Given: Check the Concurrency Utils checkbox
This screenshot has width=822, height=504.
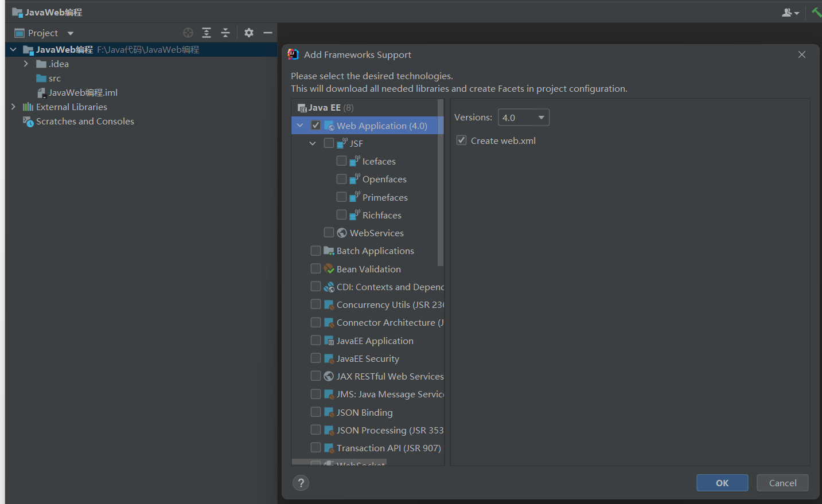Looking at the screenshot, I should 316,304.
